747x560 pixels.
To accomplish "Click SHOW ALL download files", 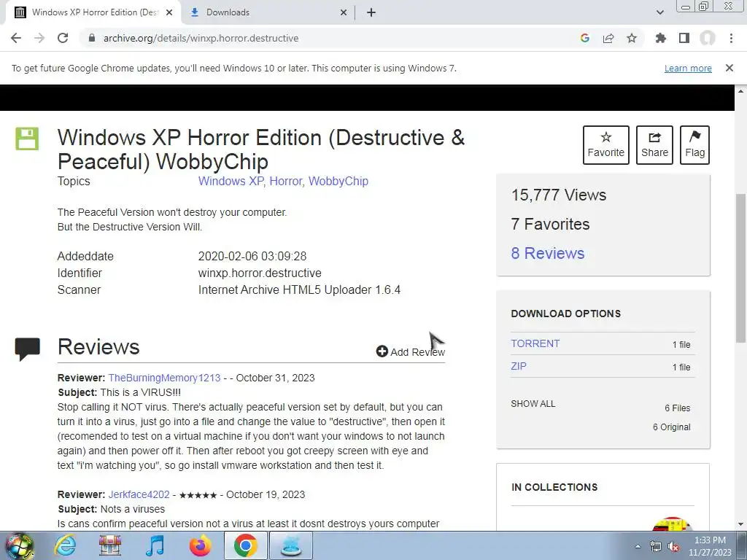I will coord(533,404).
